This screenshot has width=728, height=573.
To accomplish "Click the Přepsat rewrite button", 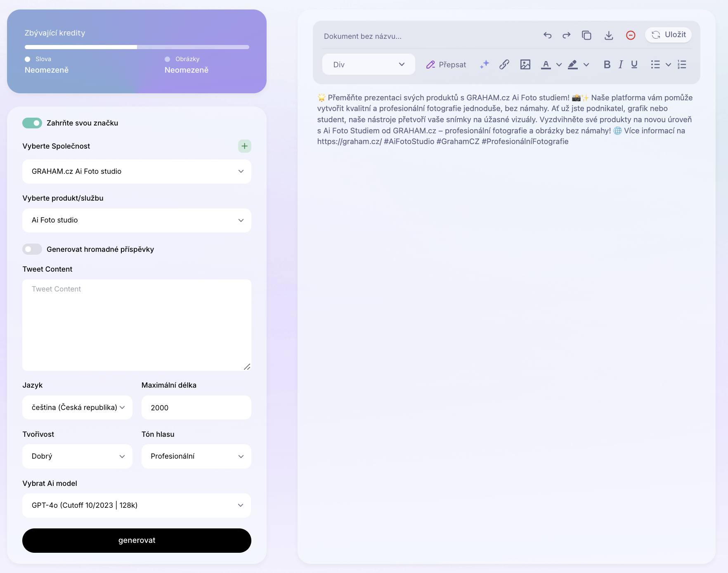I will (x=446, y=64).
